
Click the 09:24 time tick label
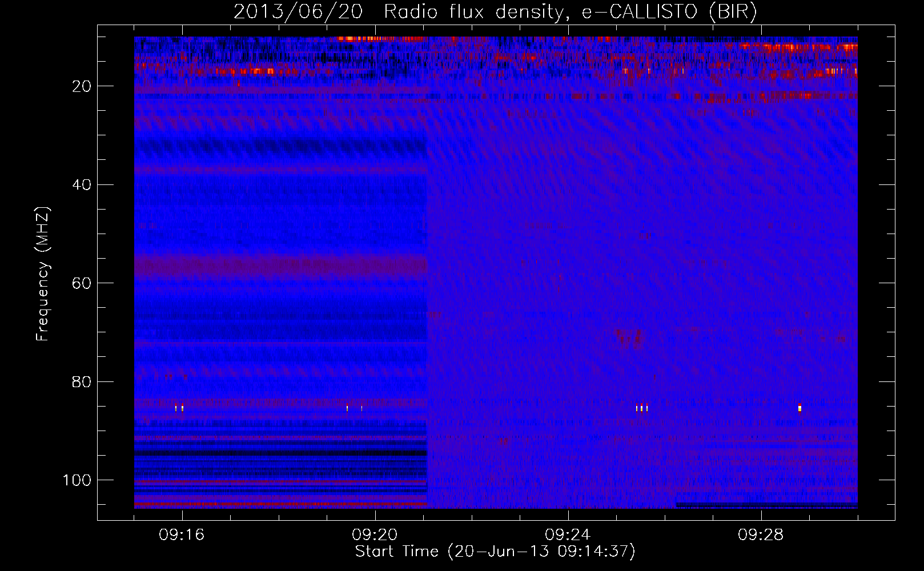568,535
